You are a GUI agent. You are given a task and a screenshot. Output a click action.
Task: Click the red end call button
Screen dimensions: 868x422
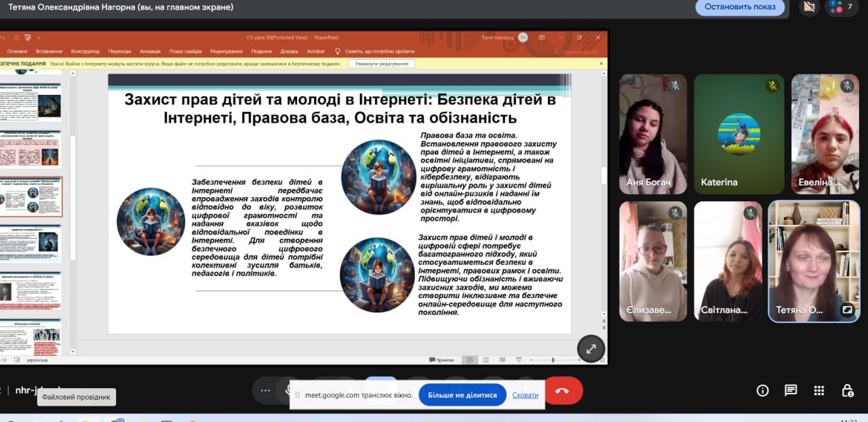tap(563, 391)
